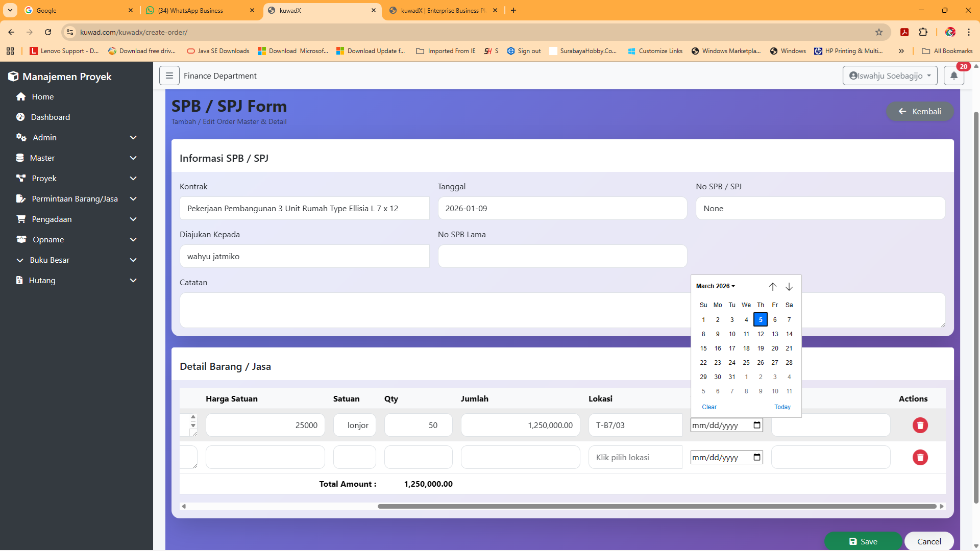Screen dimensions: 980x551
Task: Open the Adobe Acrobat extension icon
Action: [904, 32]
